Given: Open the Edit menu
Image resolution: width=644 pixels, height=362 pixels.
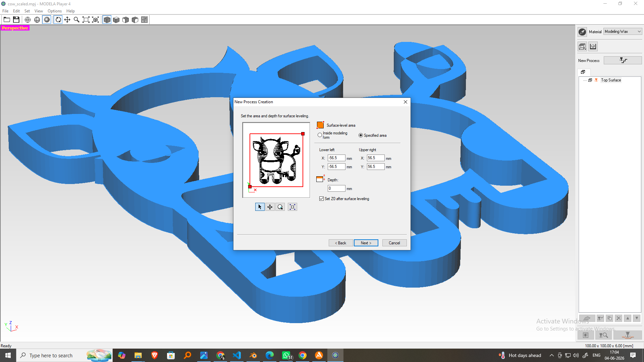Looking at the screenshot, I should tap(16, 11).
